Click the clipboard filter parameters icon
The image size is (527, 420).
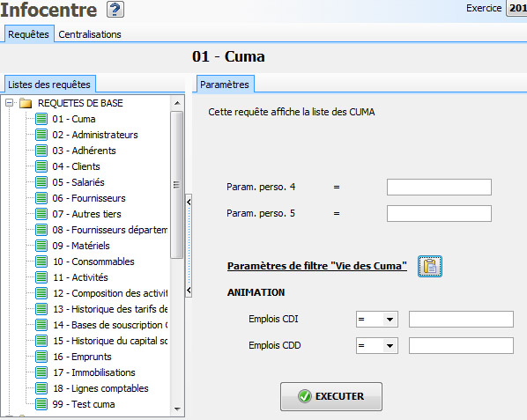pos(430,266)
